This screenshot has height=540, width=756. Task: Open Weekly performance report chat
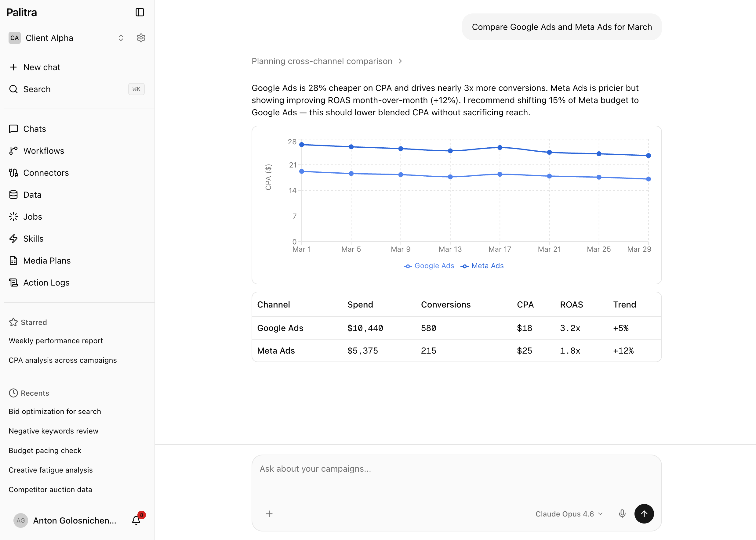coord(56,340)
